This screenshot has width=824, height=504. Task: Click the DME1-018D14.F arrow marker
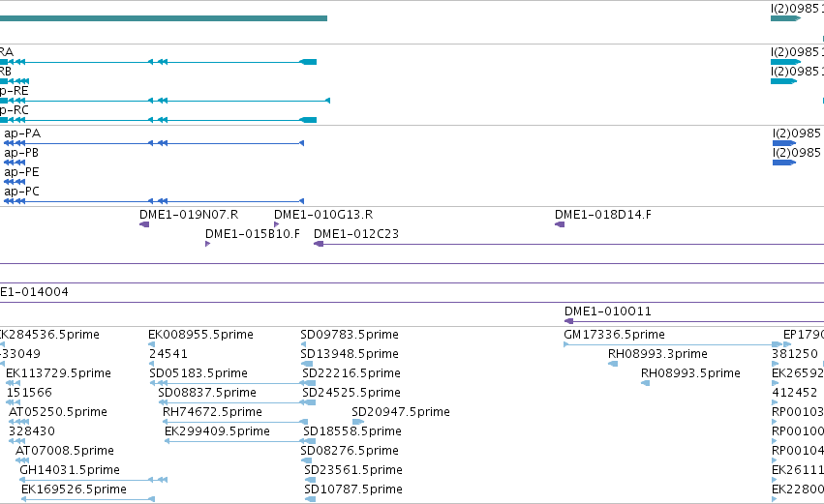(560, 224)
